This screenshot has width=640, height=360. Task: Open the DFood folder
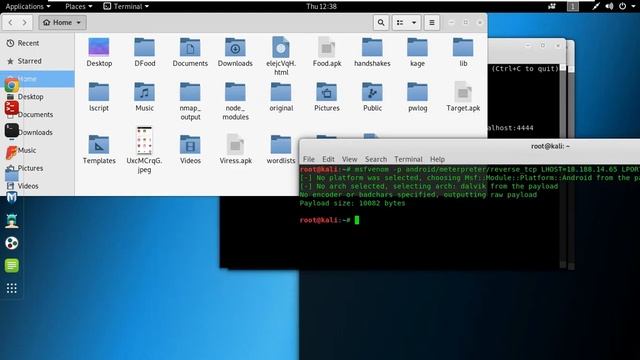point(144,52)
